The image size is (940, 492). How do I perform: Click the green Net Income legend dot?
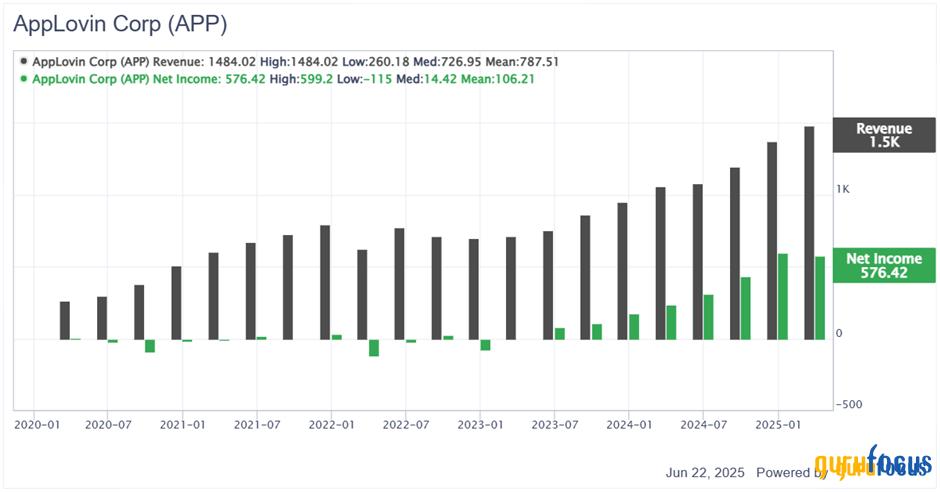click(24, 79)
